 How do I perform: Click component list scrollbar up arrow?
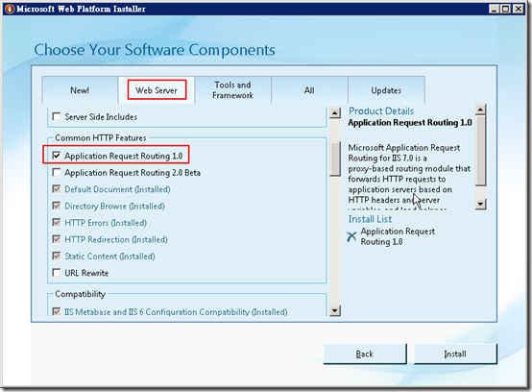point(335,113)
